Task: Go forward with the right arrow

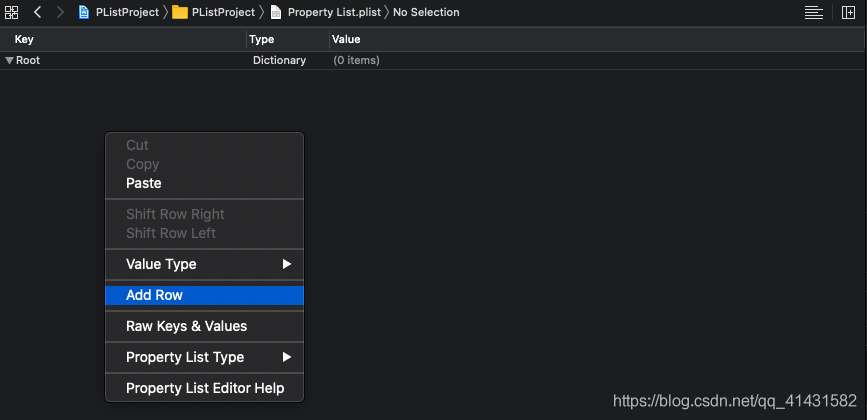Action: pos(60,12)
